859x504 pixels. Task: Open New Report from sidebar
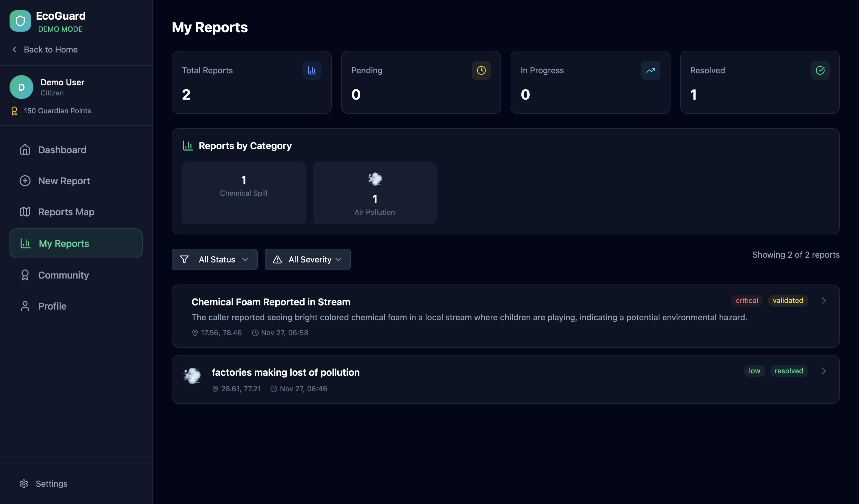point(64,181)
